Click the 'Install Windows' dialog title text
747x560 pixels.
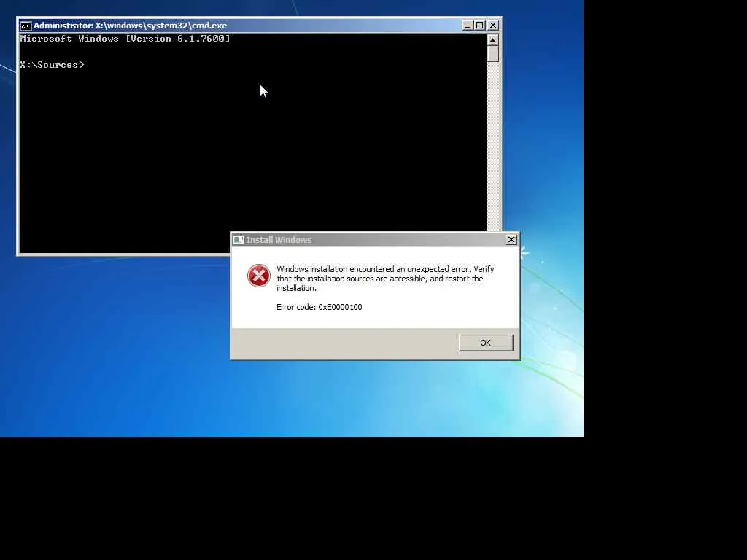[279, 240]
